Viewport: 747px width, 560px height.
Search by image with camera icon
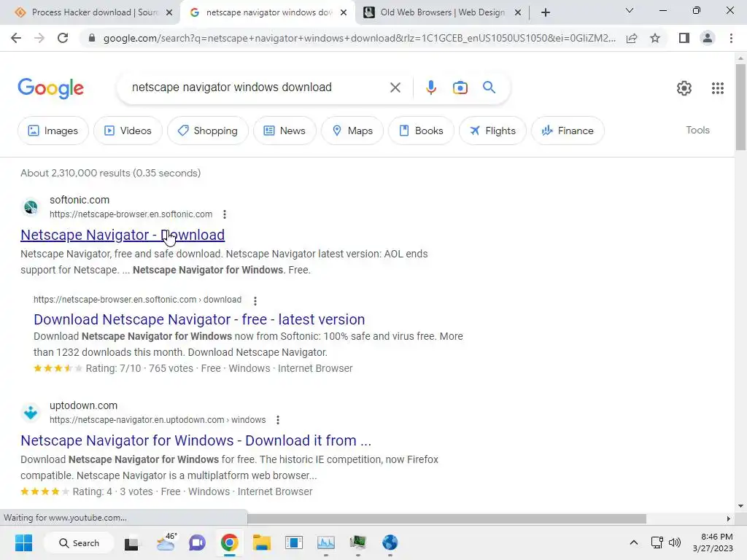pos(460,87)
